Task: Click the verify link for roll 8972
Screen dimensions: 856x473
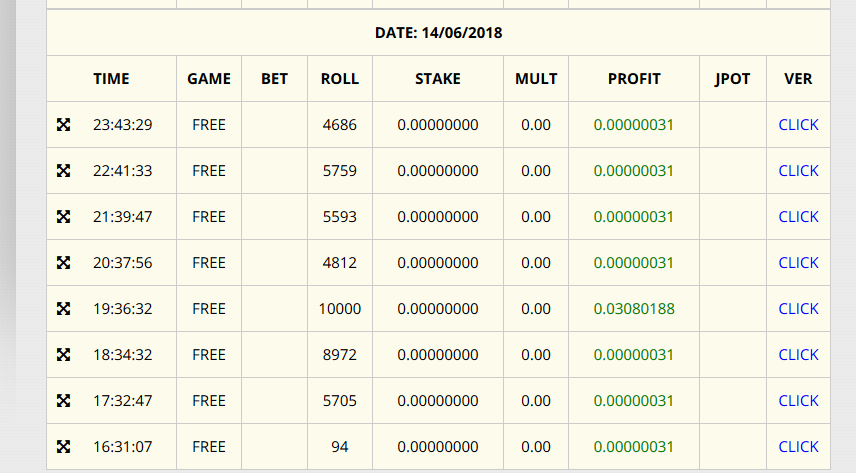Action: 798,355
